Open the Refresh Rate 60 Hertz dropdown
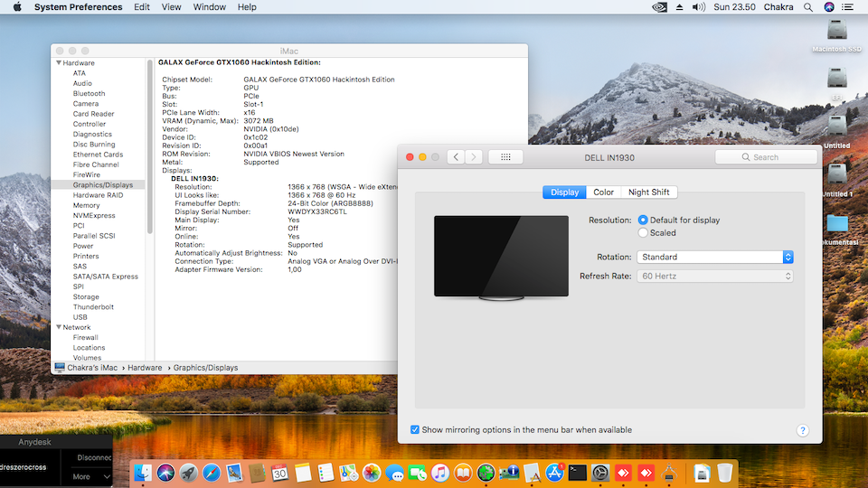This screenshot has width=868, height=488. click(714, 277)
